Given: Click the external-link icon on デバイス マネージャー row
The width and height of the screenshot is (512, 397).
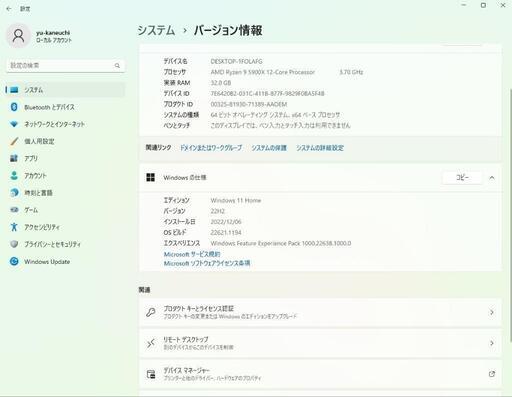Looking at the screenshot, I should 492,374.
